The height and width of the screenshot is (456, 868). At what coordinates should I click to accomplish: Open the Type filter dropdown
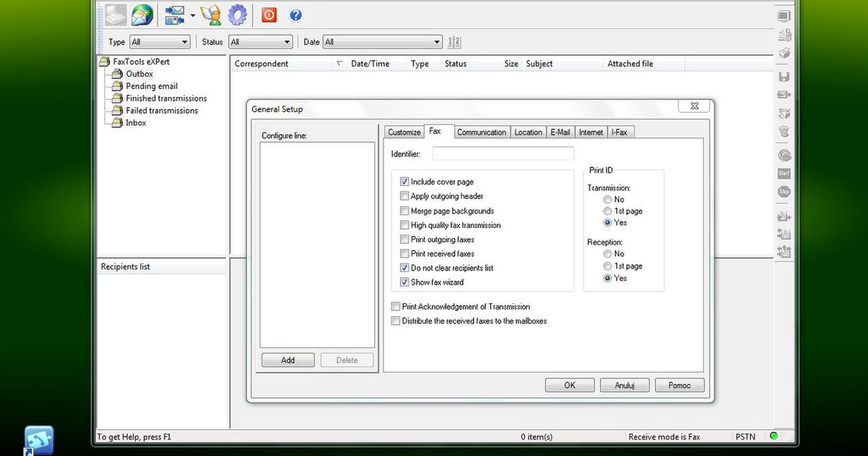184,42
